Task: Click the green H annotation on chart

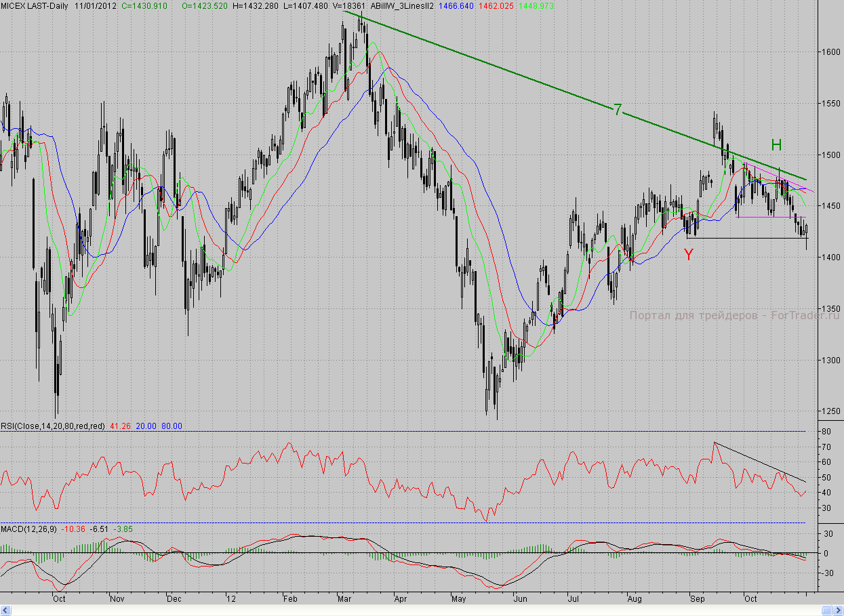Action: coord(776,144)
